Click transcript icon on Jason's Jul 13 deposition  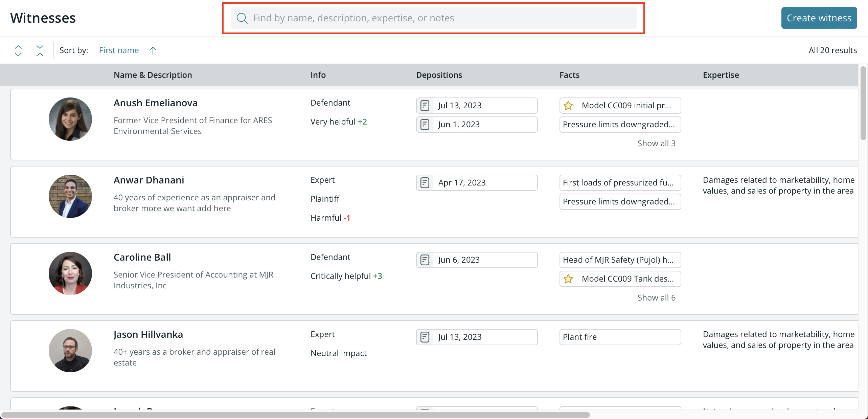[425, 337]
